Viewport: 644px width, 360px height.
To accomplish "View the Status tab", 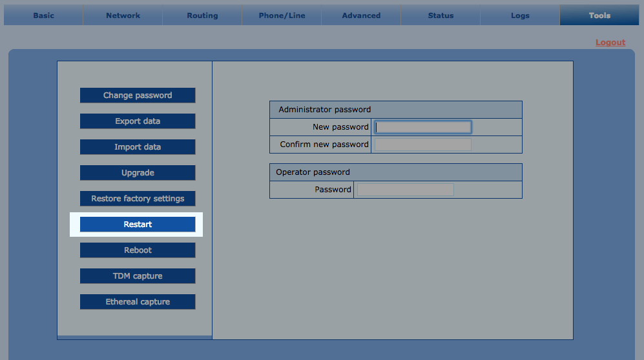I will [x=441, y=15].
